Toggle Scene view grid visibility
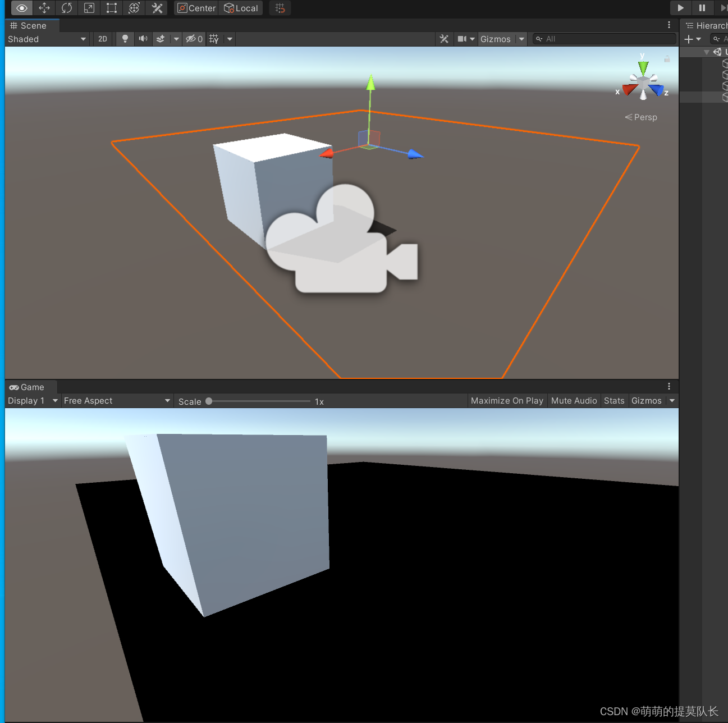 (x=214, y=39)
